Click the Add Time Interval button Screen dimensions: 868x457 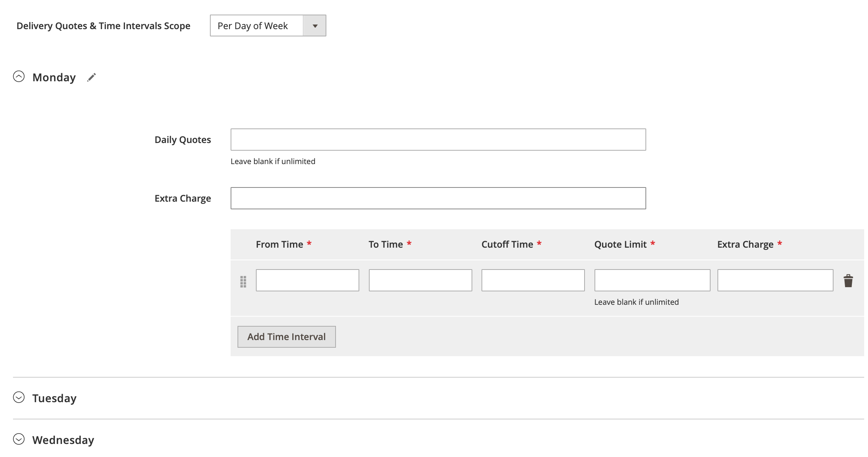pos(287,337)
